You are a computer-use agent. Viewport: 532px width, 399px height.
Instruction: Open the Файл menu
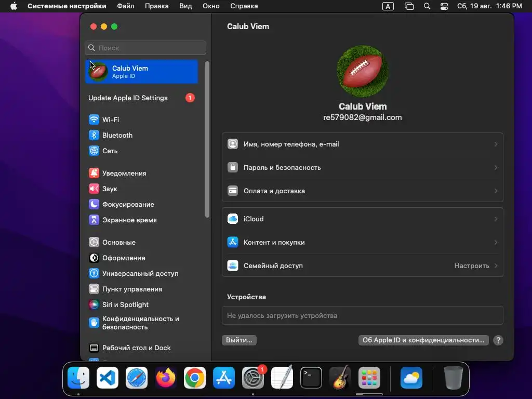[126, 6]
